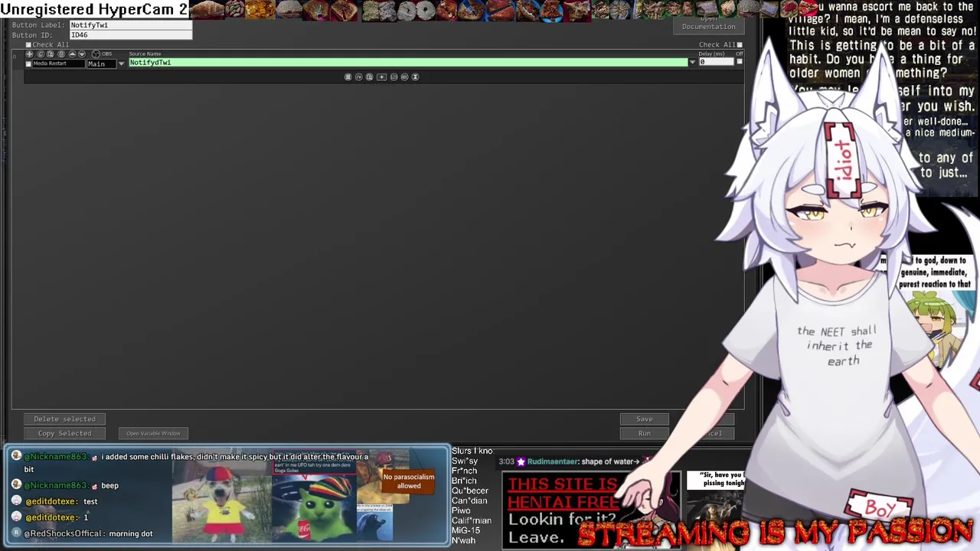
Task: Click the Copy Selected button
Action: coord(65,433)
